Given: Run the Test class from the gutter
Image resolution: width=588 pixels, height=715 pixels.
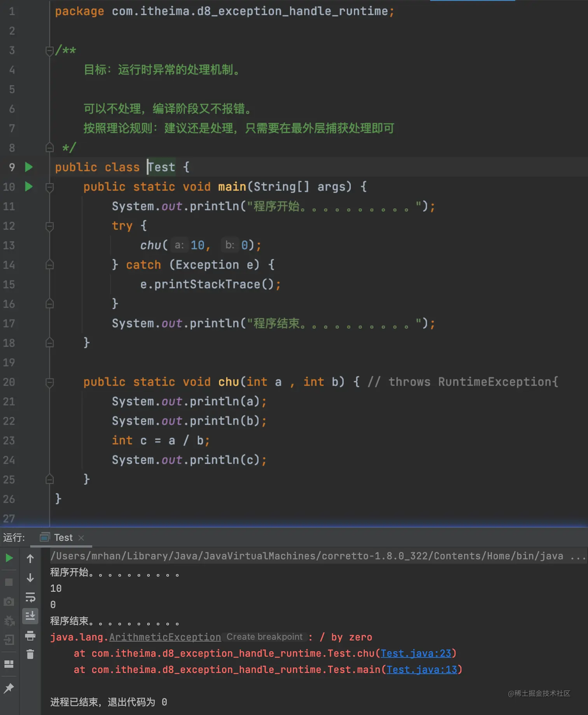Looking at the screenshot, I should (x=29, y=167).
